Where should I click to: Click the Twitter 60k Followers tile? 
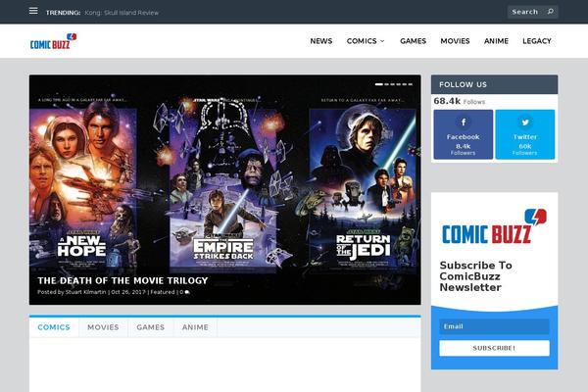[525, 134]
